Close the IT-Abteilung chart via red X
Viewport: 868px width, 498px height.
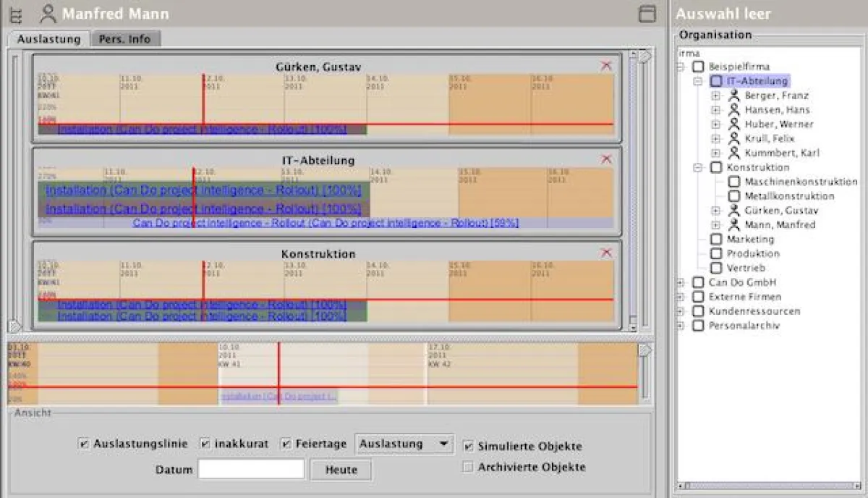tap(606, 158)
